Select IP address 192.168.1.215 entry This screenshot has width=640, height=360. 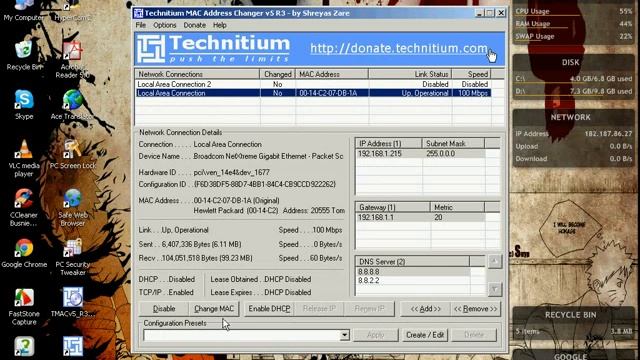coord(380,154)
